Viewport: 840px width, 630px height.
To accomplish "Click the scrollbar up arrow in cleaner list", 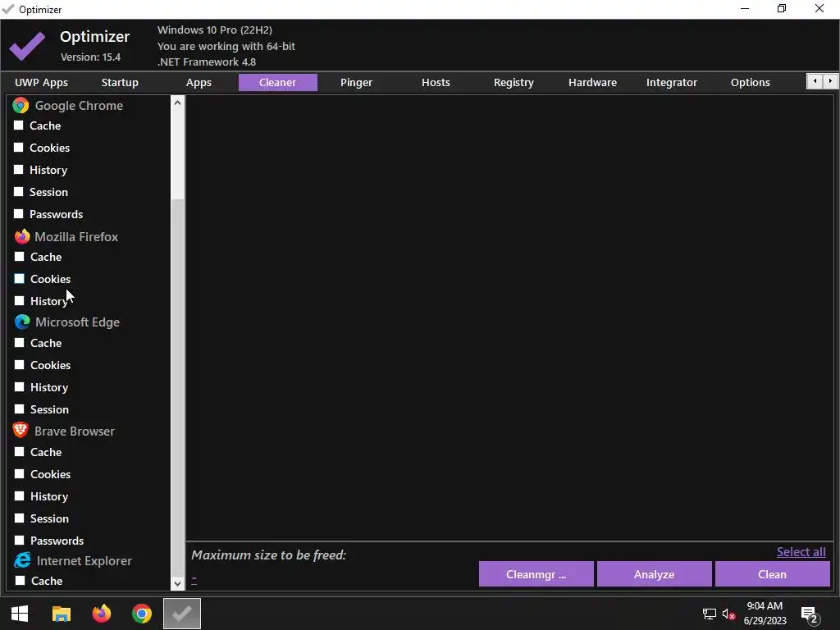I will click(x=177, y=102).
